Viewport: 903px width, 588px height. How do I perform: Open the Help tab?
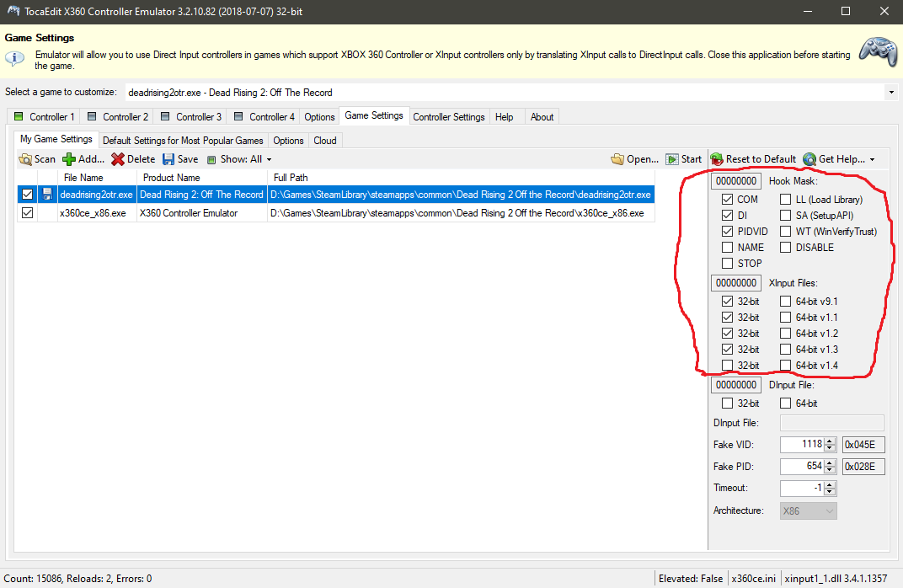(x=505, y=117)
